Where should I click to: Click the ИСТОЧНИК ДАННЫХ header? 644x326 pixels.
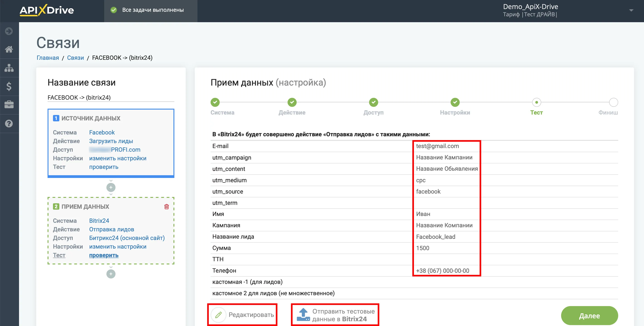[x=91, y=118]
